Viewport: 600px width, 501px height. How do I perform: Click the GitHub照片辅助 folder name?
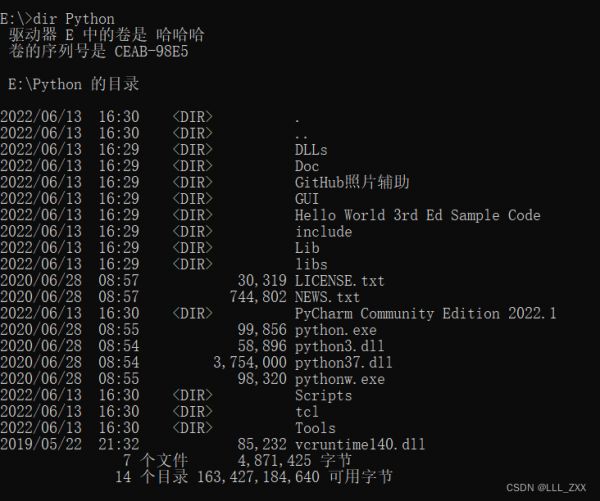coord(352,182)
